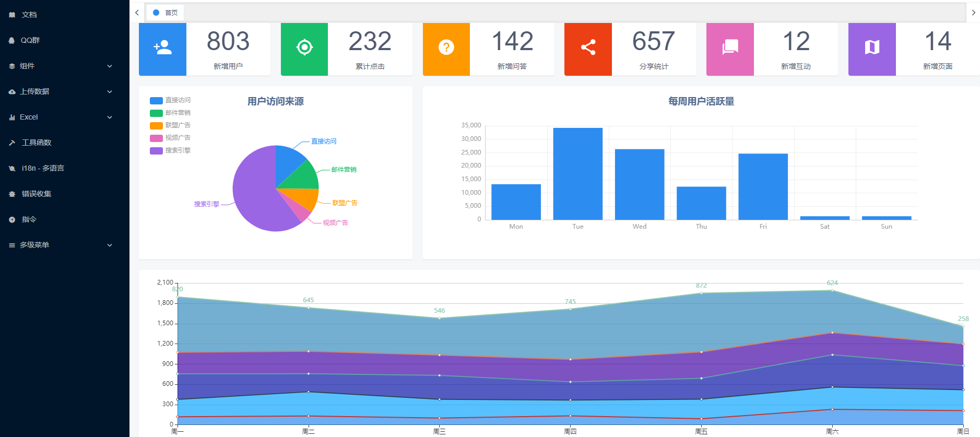Click the pink chat bubbles icon
980x437 pixels.
tap(730, 48)
